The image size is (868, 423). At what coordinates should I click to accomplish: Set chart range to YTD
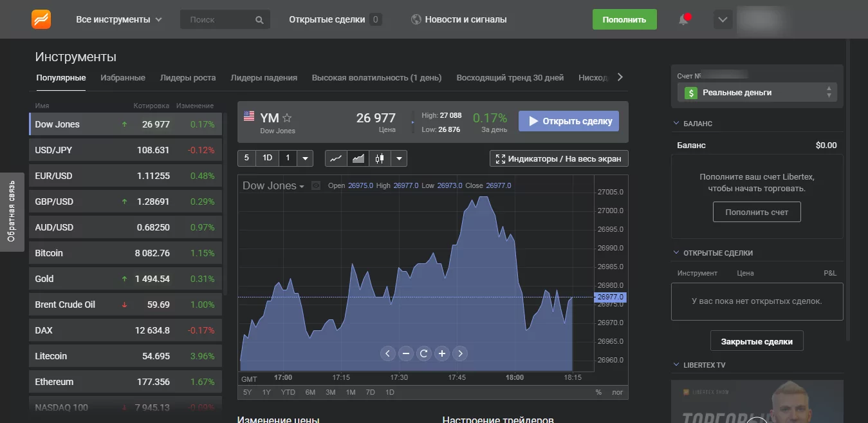click(288, 392)
